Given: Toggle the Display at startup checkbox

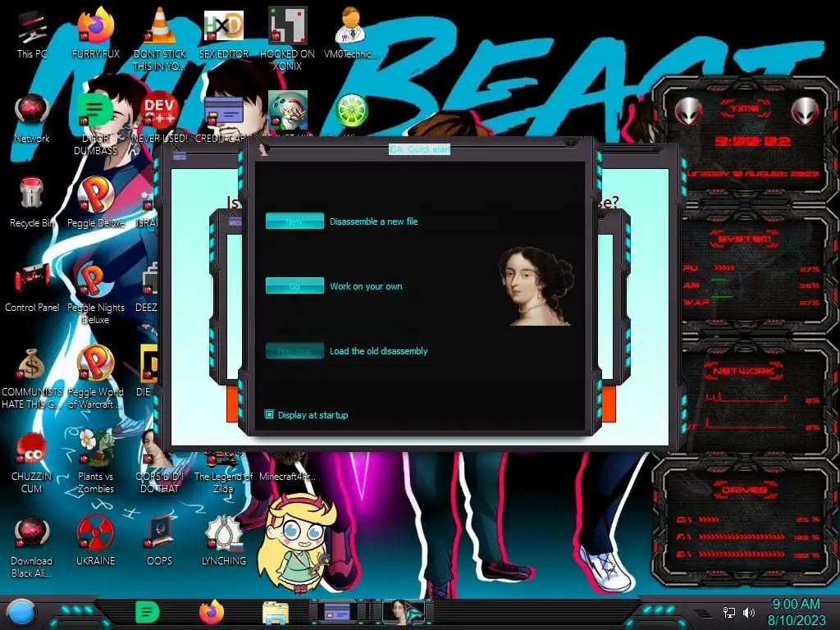Looking at the screenshot, I should [269, 414].
